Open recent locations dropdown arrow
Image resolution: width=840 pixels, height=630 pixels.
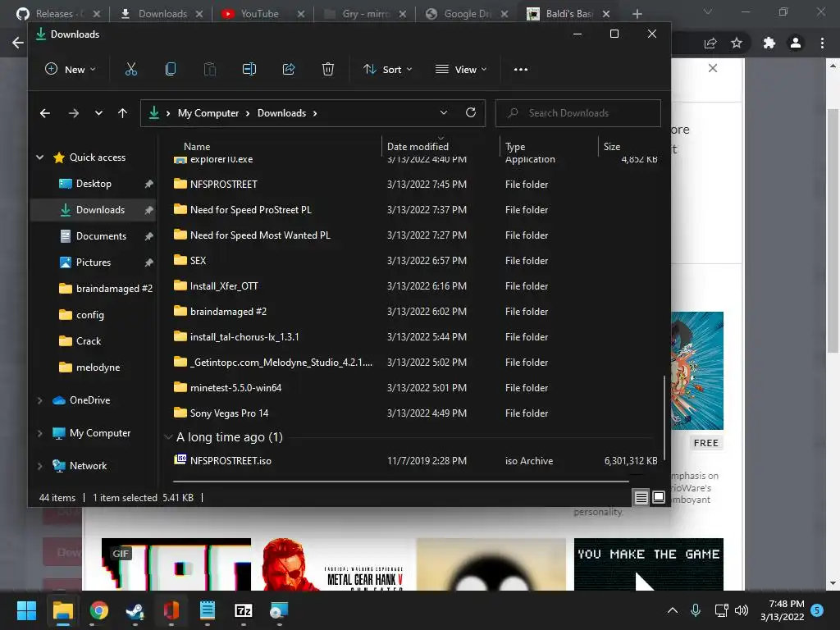(98, 113)
